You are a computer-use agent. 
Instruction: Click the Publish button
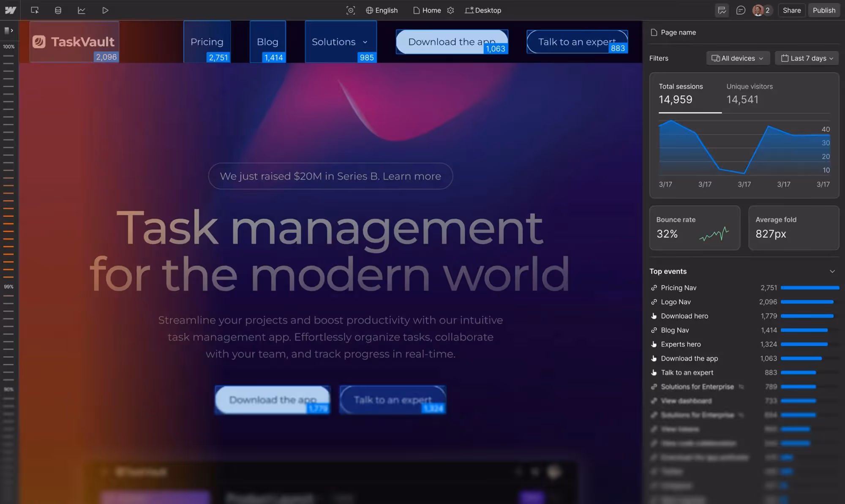pos(823,10)
